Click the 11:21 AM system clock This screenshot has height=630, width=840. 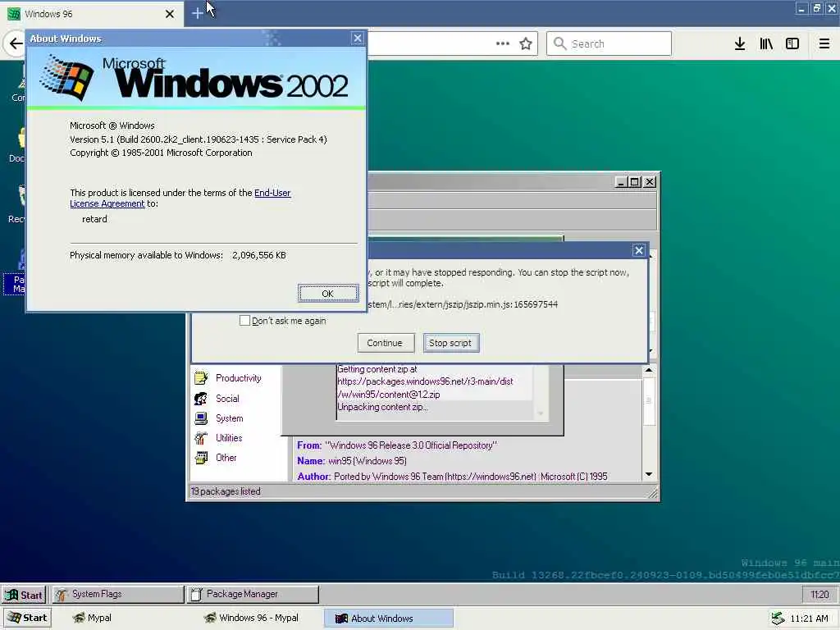click(x=809, y=619)
